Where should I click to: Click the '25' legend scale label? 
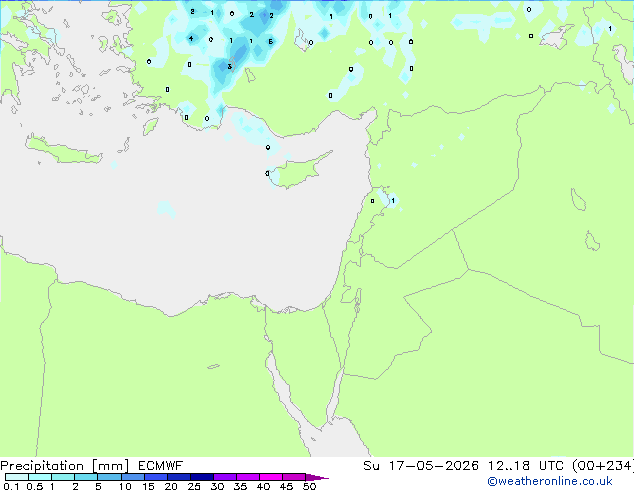194,486
